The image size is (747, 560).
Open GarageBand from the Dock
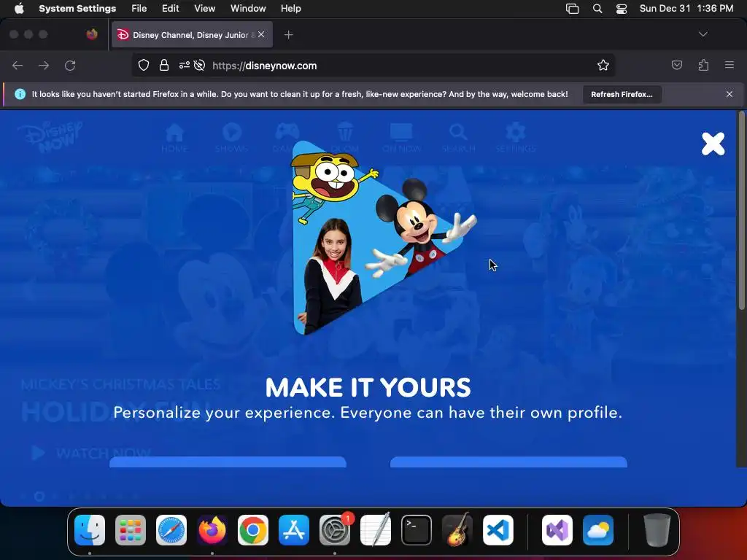click(457, 530)
